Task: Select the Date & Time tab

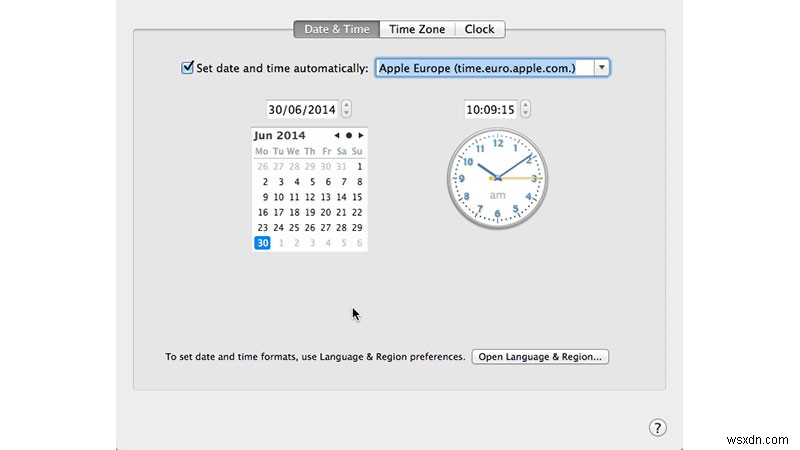Action: 337,29
